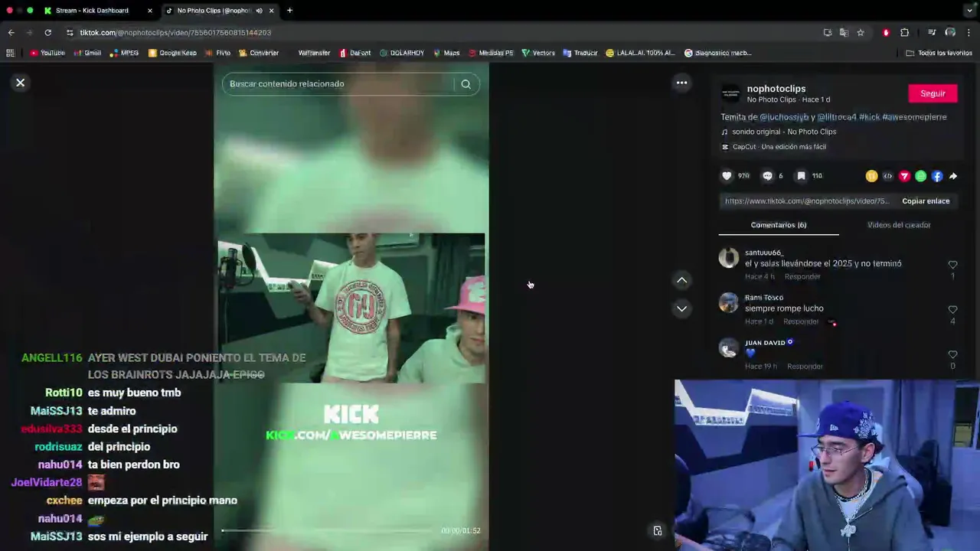
Task: Open the YouTube bookmark
Action: pos(47,53)
